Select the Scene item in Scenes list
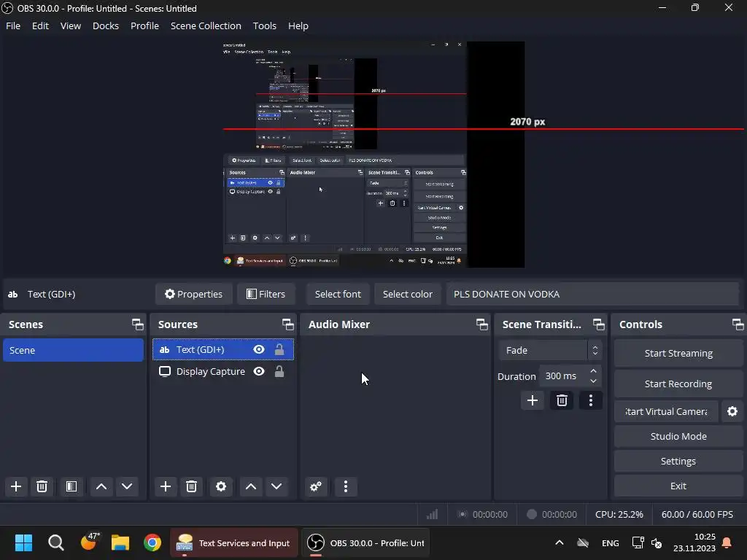The image size is (747, 560). point(73,350)
